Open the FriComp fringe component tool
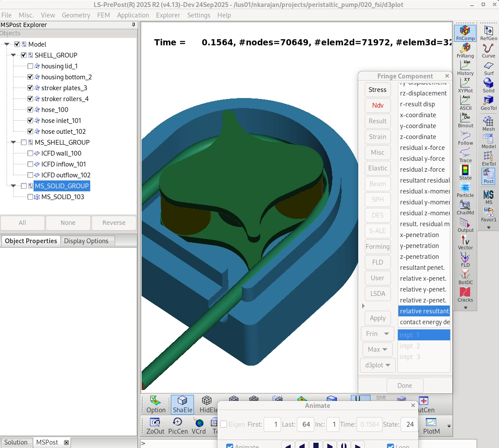 465,34
